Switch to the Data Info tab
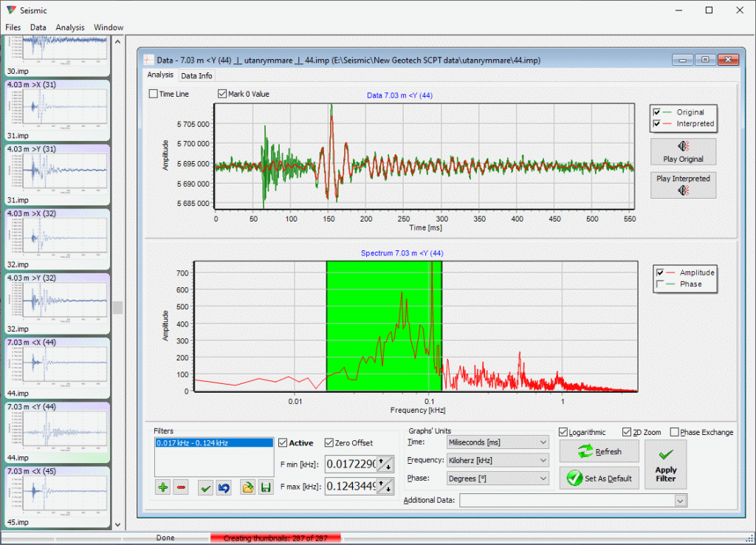Screen dimensions: 756x545 tap(196, 75)
